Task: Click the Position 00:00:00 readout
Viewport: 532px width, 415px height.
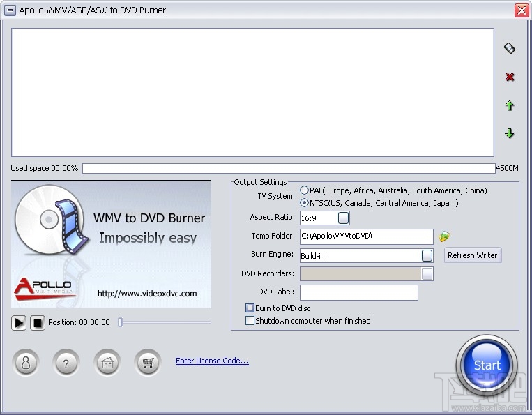Action: [x=79, y=322]
